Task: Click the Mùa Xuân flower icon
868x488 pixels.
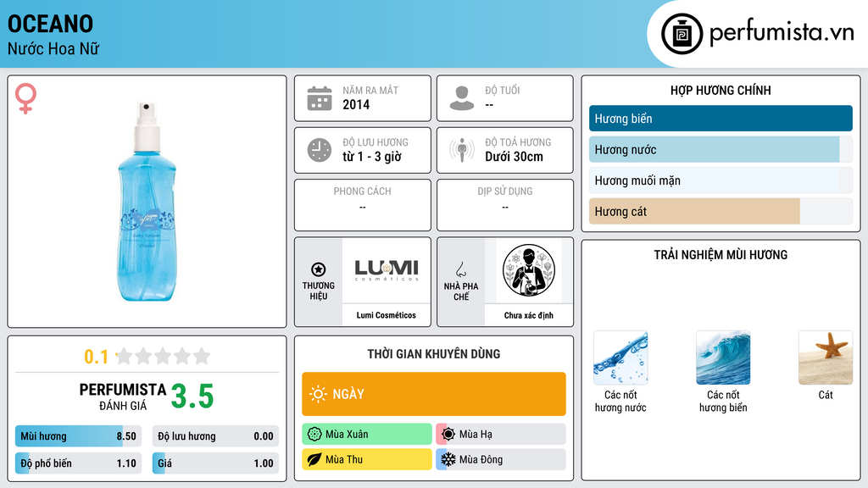Action: [x=314, y=435]
